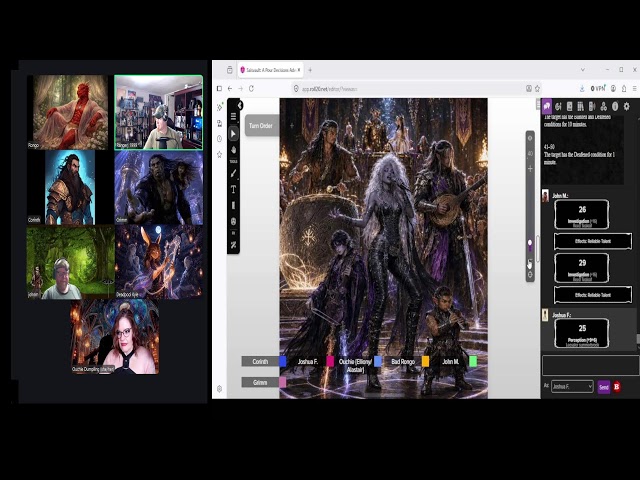Open the browser profile icon
The width and height of the screenshot is (640, 480).
coord(613,89)
